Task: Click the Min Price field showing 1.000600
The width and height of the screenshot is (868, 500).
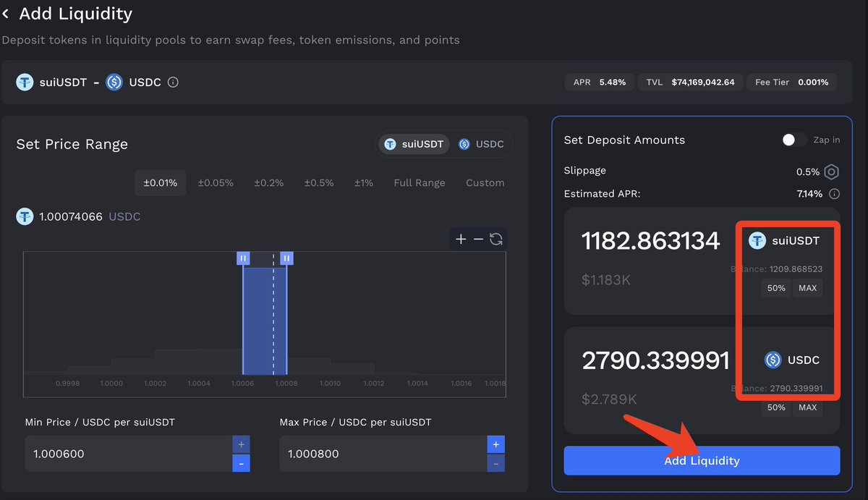Action: 128,454
